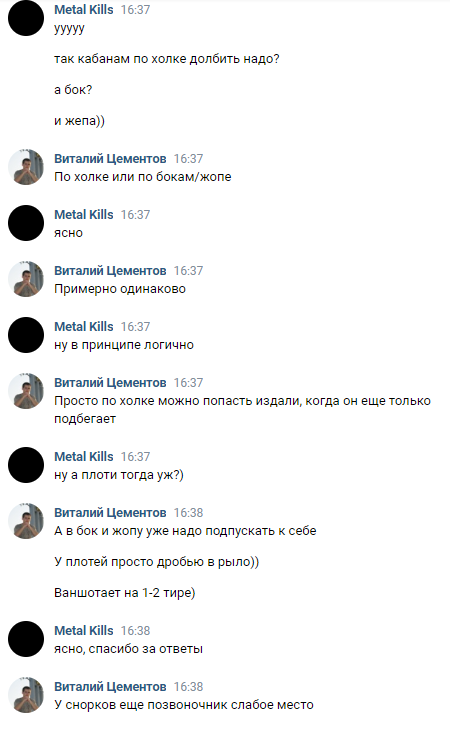
Task: Open Metal Kills name above "ууууу"
Action: (84, 9)
